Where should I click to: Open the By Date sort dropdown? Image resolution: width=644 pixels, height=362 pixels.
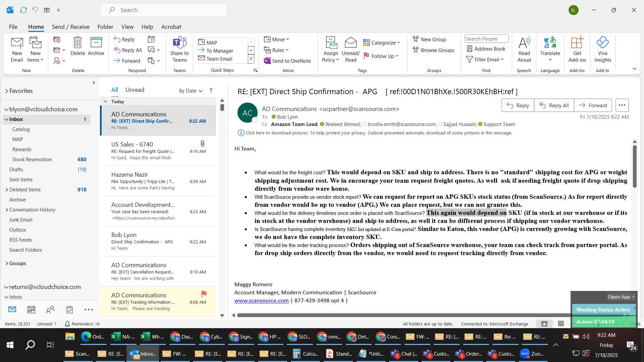pos(191,90)
